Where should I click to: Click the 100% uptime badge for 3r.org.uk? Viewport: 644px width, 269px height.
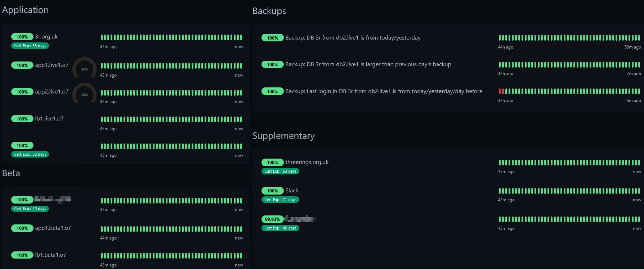pyautogui.click(x=22, y=37)
